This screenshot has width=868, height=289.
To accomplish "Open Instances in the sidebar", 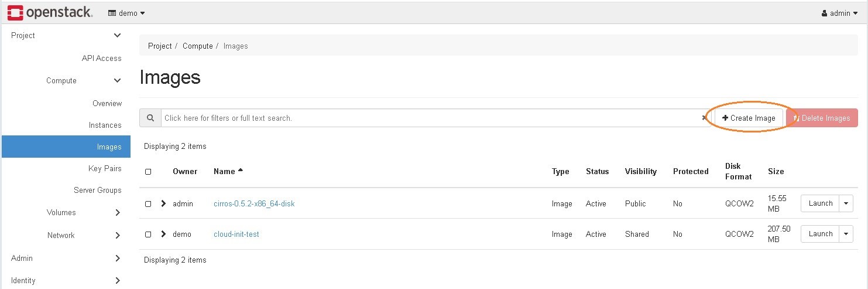I will 105,125.
